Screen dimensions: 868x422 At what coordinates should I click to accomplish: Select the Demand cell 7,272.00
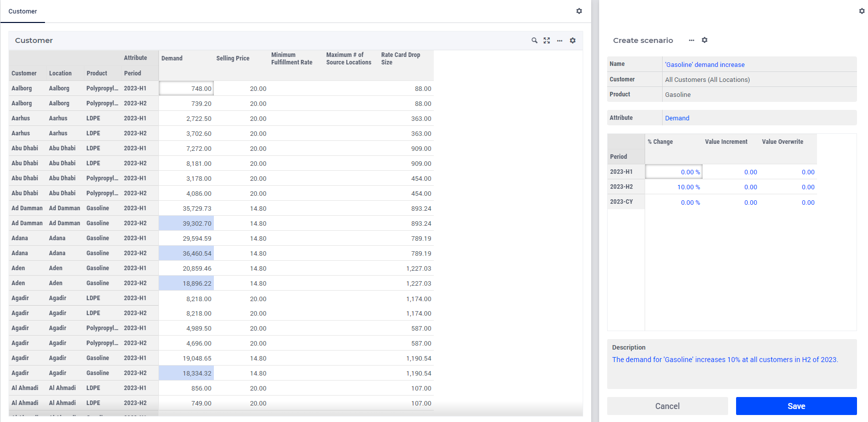(x=186, y=148)
